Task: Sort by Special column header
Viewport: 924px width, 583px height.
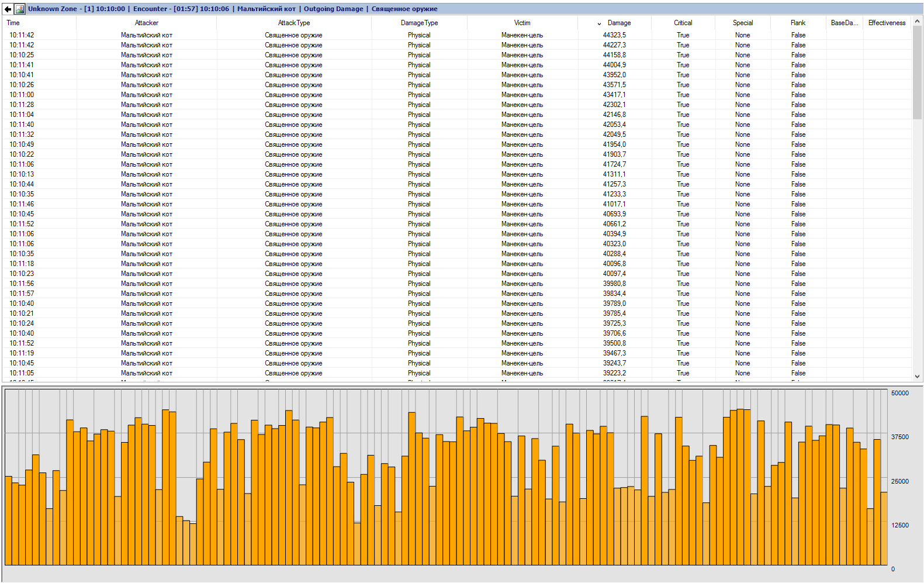Action: point(743,23)
